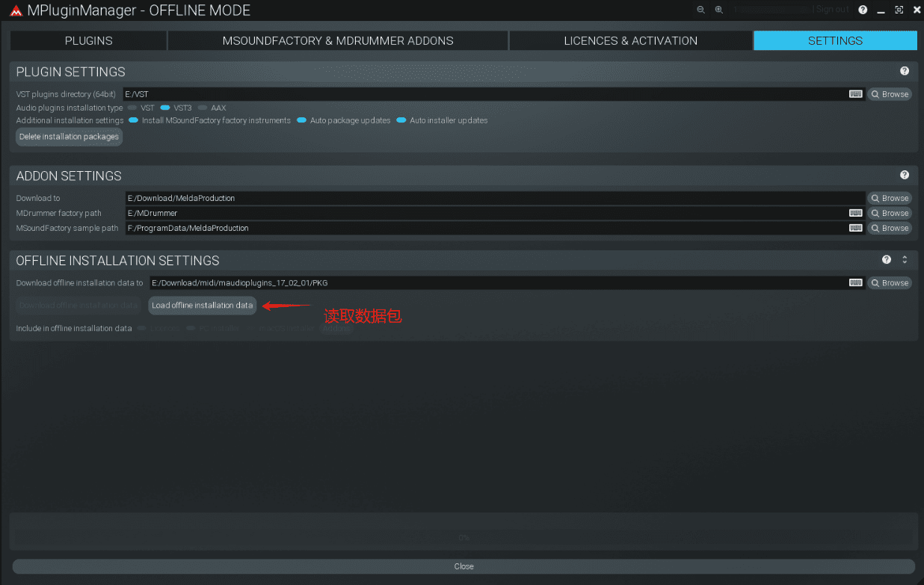This screenshot has width=924, height=585.
Task: Open the MSOUNDFACTORY & MDRUMMER ADDONS tab
Action: [x=338, y=40]
